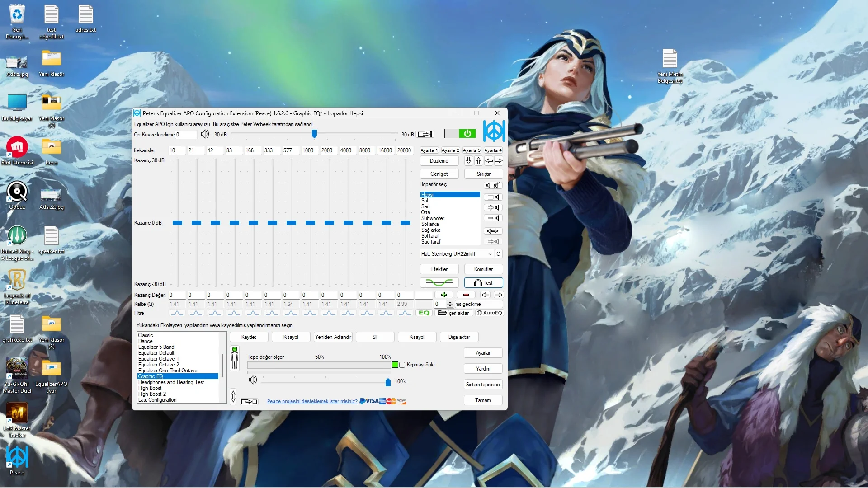The height and width of the screenshot is (488, 868).
Task: Choose Hepsi in the speaker list
Action: coord(450,195)
